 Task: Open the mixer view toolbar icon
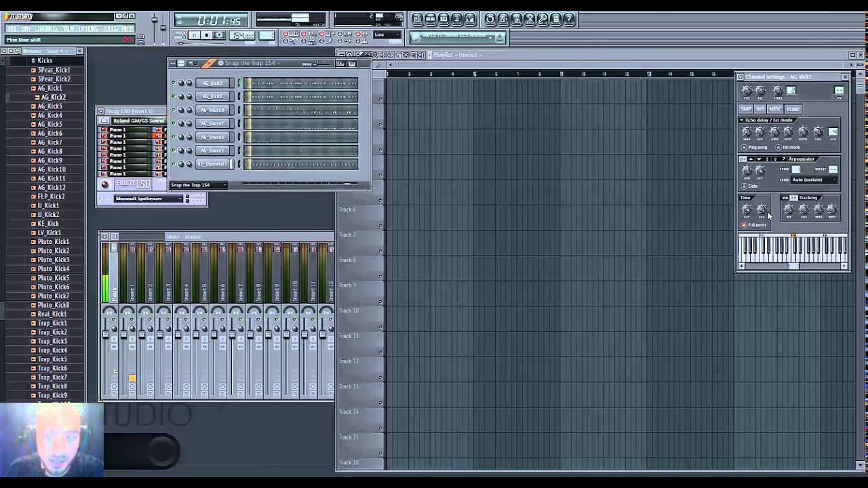pos(469,19)
